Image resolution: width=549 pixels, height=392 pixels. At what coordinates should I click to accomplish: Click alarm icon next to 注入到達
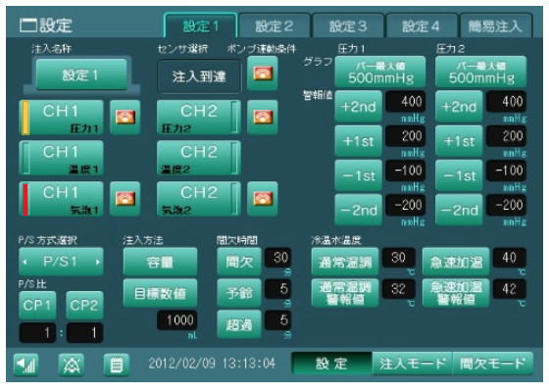point(263,73)
